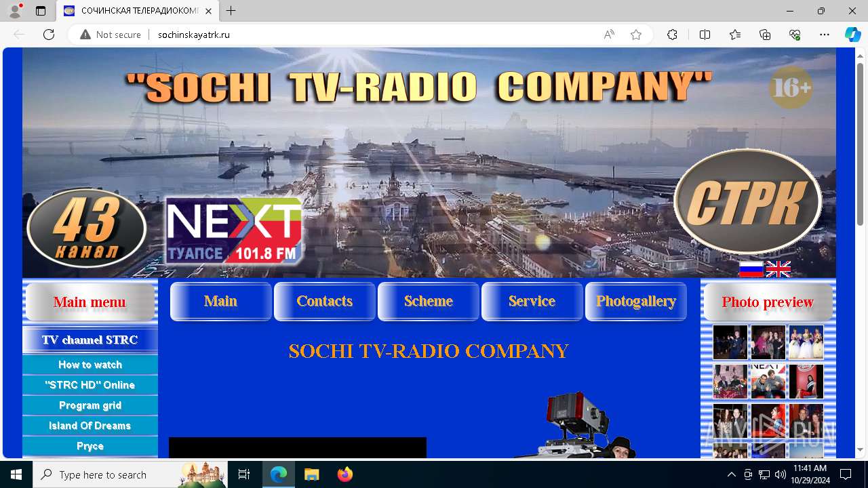Open the Program grid link
868x488 pixels.
coord(90,405)
